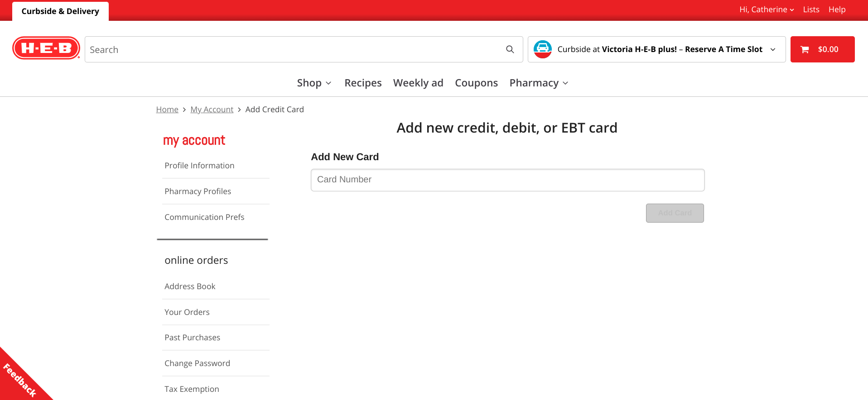868x400 pixels.
Task: Open the Weekly ad page
Action: (418, 83)
